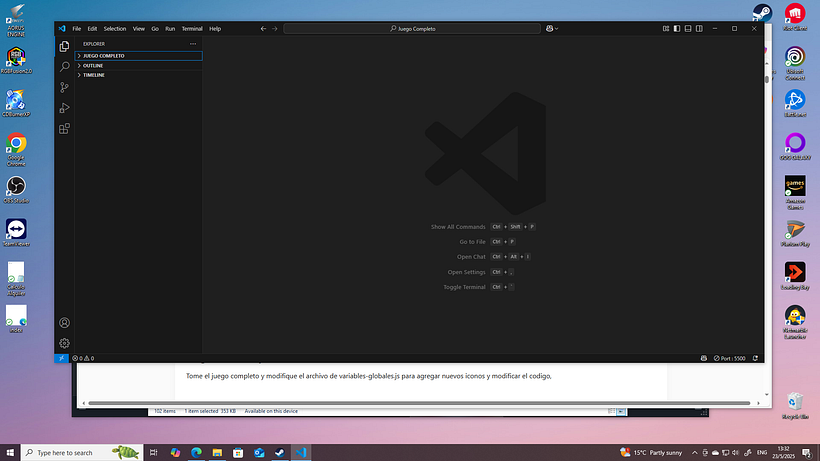820x461 pixels.
Task: Click the VS Code taskbar icon
Action: click(301, 453)
